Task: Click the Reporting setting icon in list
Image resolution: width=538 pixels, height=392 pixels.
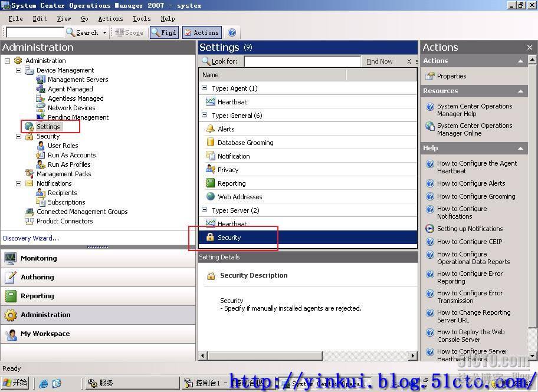Action: coord(210,183)
